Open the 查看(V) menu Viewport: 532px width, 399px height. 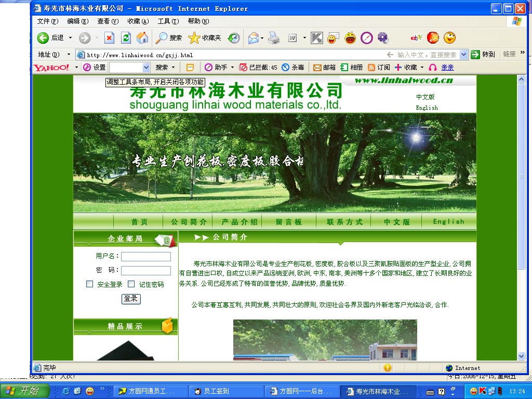click(108, 21)
